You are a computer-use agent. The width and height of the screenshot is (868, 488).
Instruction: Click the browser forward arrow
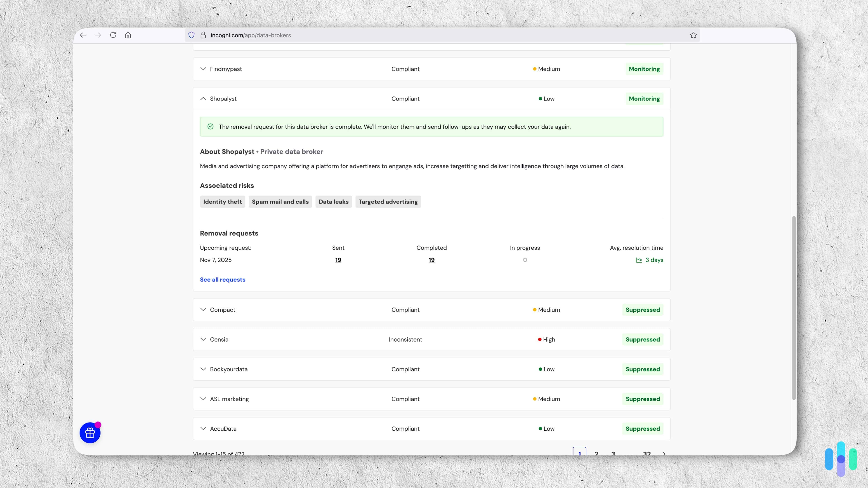pos(98,35)
